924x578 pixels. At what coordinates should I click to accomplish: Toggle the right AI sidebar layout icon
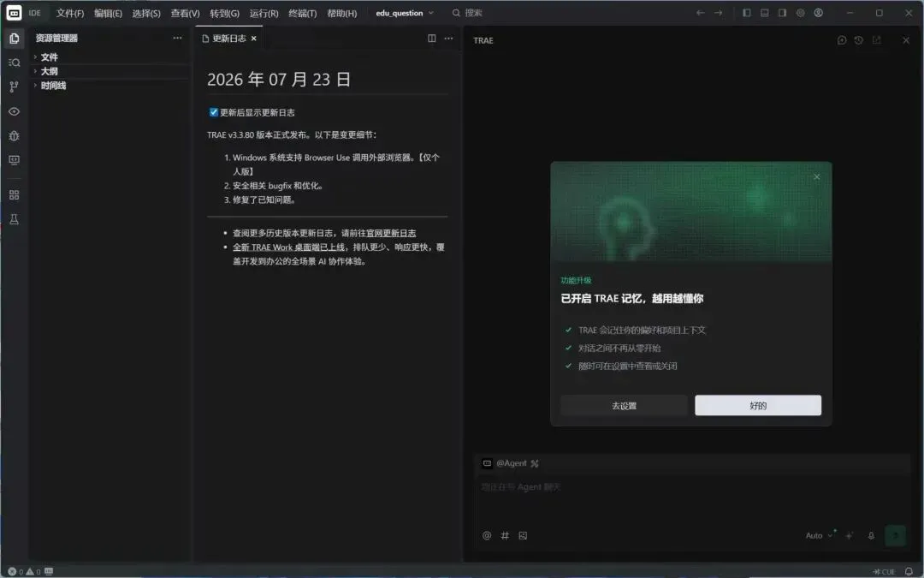(x=782, y=12)
